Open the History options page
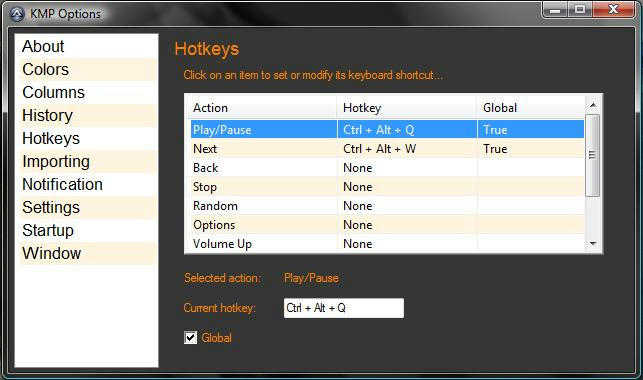Screen dimensions: 643x380 coord(87,115)
